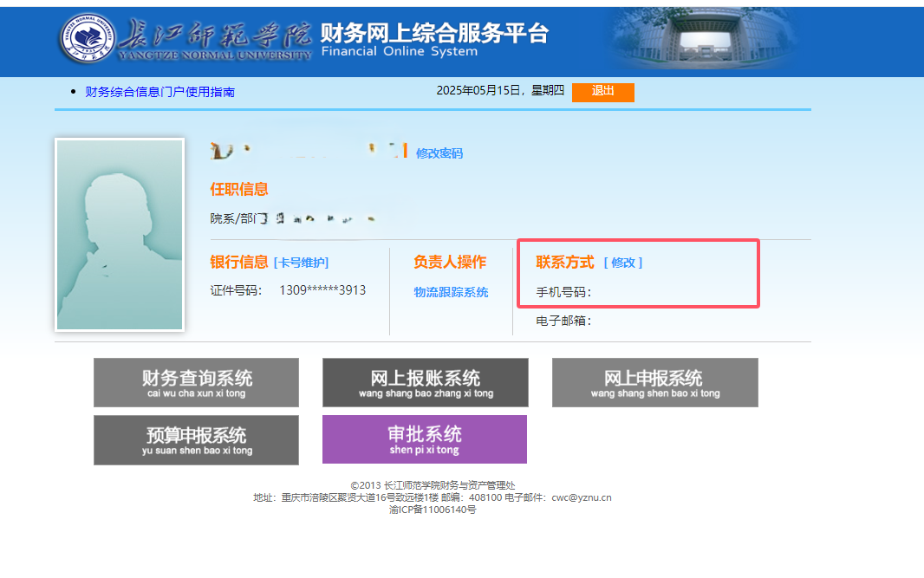Click the 财务网上综合服务平台 title
The width and height of the screenshot is (924, 578).
(435, 33)
